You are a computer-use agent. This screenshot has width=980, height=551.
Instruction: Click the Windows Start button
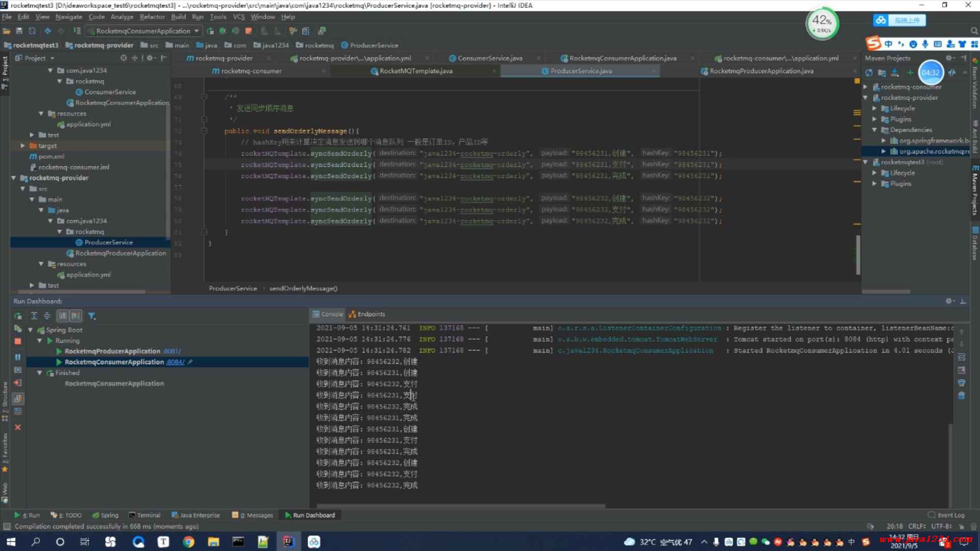(11, 542)
